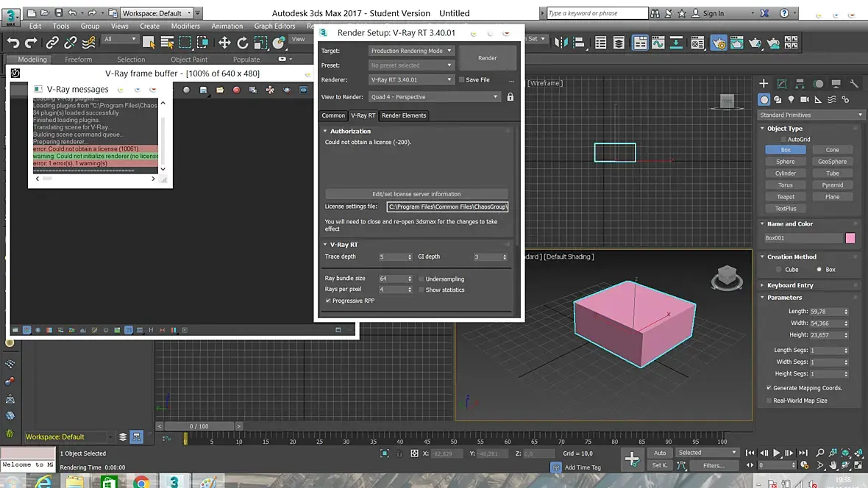Image resolution: width=868 pixels, height=488 pixels.
Task: Open the Modify command panel tab
Action: (x=781, y=84)
